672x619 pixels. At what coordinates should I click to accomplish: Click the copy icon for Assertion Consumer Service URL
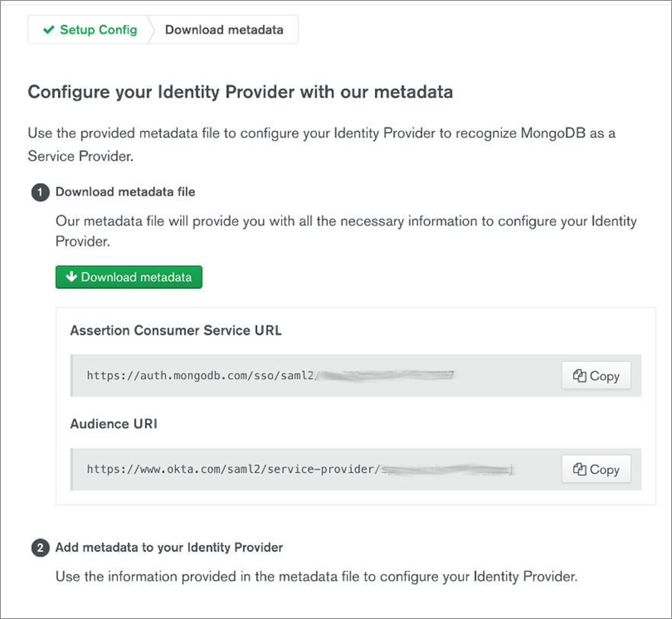(x=580, y=376)
